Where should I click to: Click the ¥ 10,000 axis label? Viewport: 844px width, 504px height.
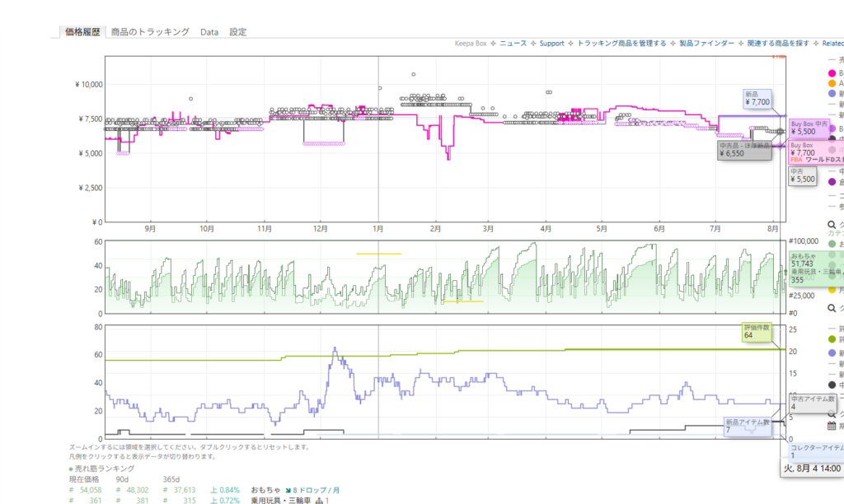point(89,85)
